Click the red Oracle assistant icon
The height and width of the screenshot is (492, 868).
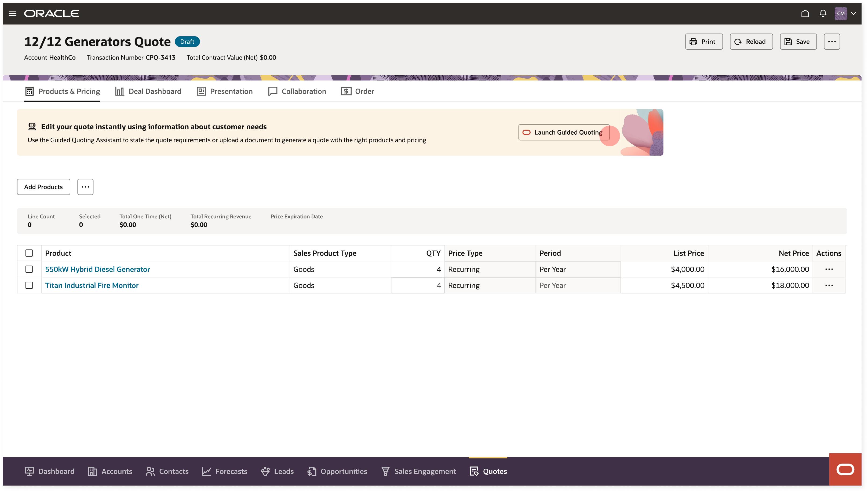(845, 469)
